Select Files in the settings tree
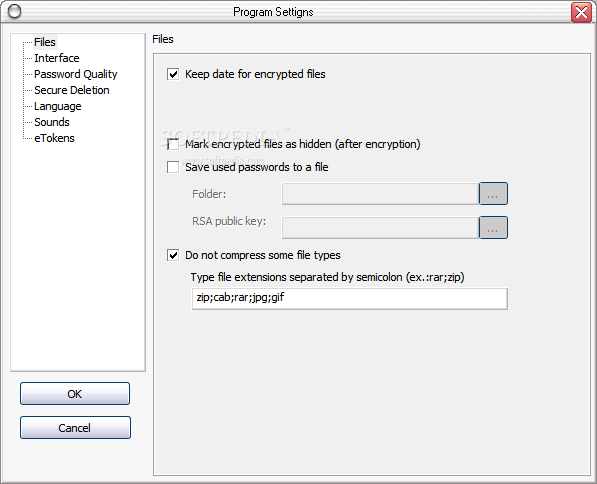The image size is (597, 484). pos(45,42)
